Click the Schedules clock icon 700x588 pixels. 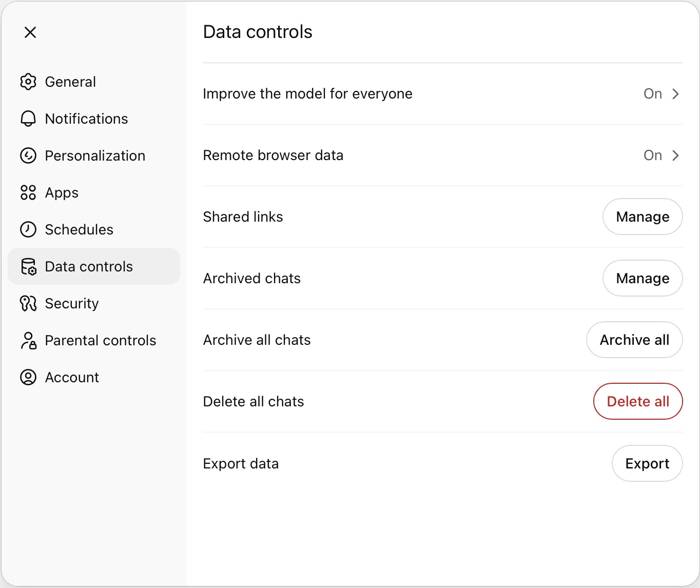point(28,229)
